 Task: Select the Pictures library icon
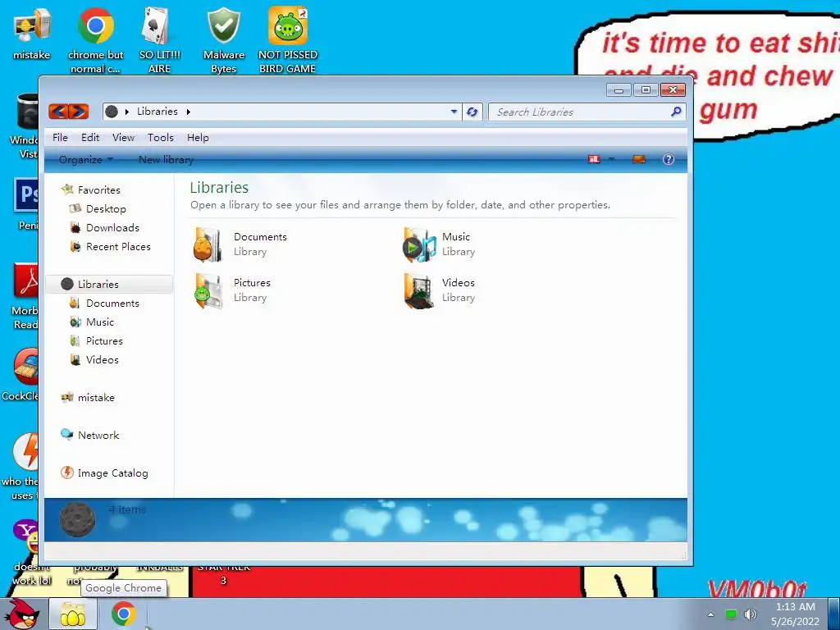[x=208, y=291]
